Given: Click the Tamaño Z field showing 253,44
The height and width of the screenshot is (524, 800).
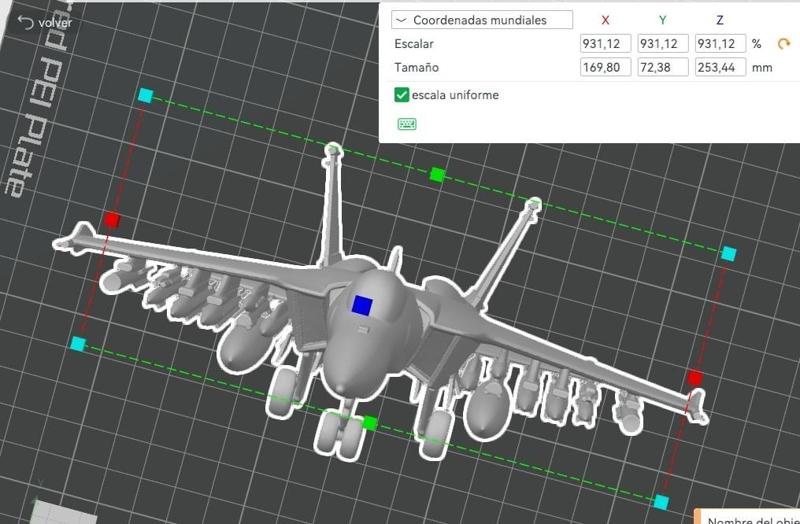Looking at the screenshot, I should click(x=720, y=67).
